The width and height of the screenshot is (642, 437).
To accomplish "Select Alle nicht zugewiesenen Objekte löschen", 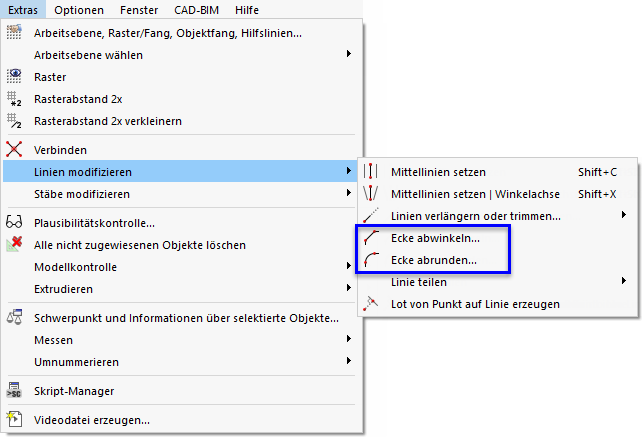I will 140,245.
